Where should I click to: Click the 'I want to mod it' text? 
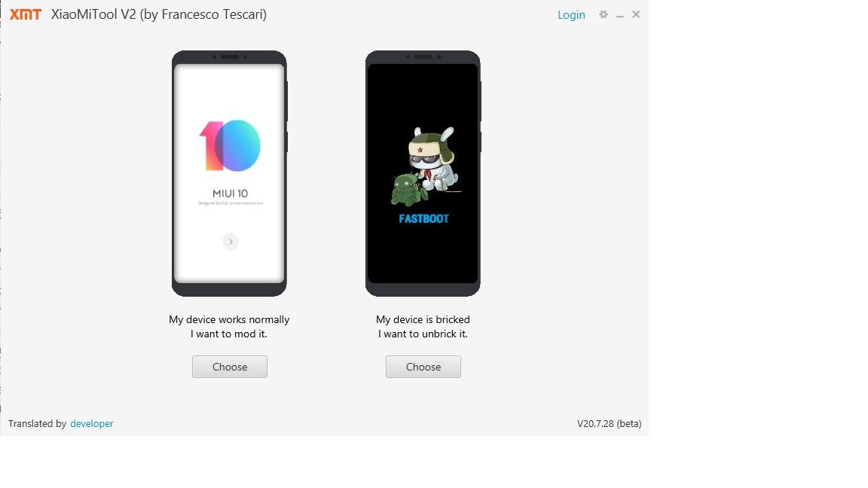click(x=229, y=334)
